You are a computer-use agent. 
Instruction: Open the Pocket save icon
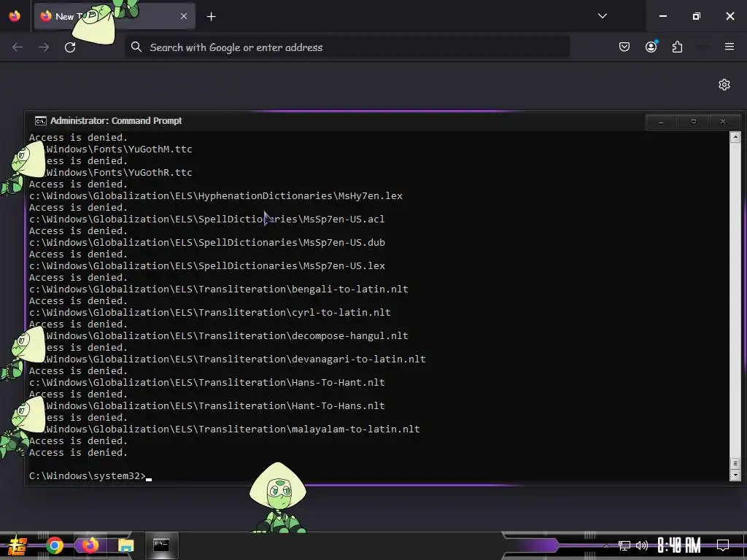624,47
